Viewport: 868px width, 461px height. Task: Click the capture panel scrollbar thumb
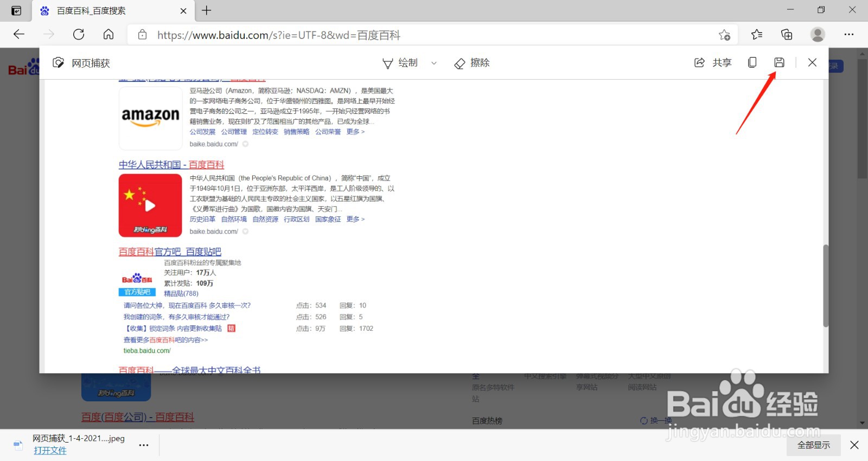(826, 286)
